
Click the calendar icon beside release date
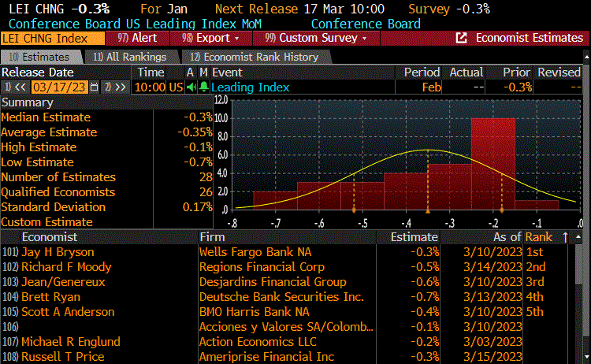95,87
